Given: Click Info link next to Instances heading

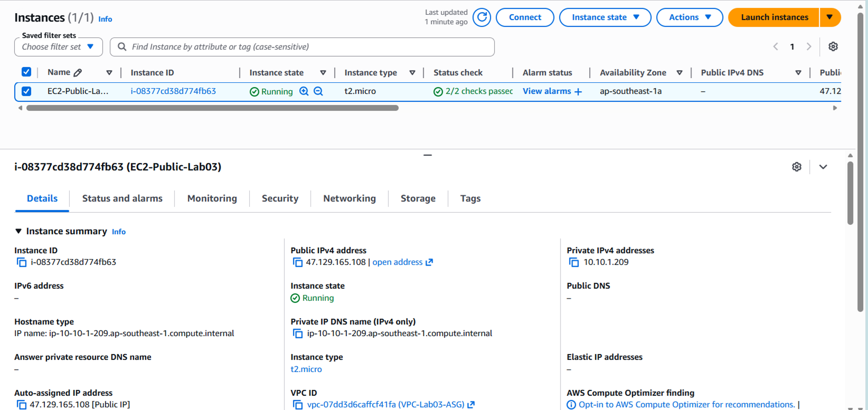Looking at the screenshot, I should (x=105, y=19).
